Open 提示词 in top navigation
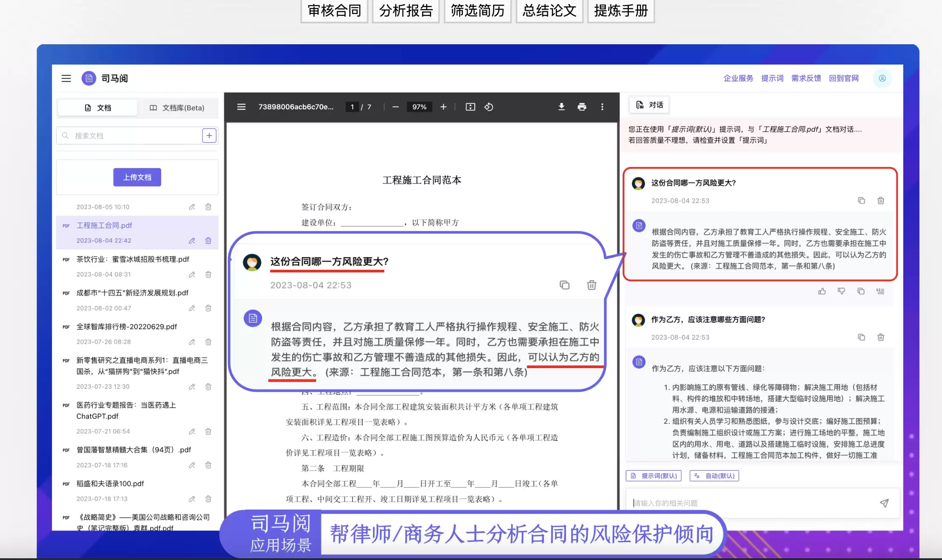The image size is (942, 560). [x=772, y=78]
